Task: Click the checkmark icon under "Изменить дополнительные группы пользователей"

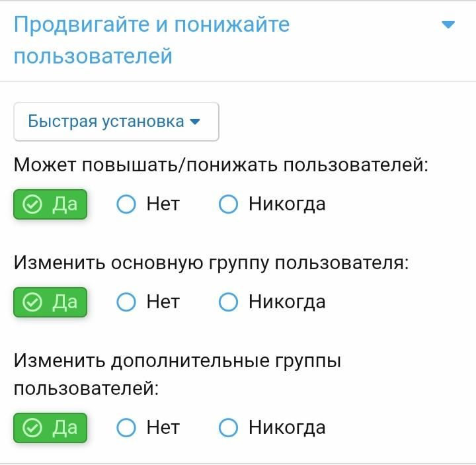Action: pos(32,428)
